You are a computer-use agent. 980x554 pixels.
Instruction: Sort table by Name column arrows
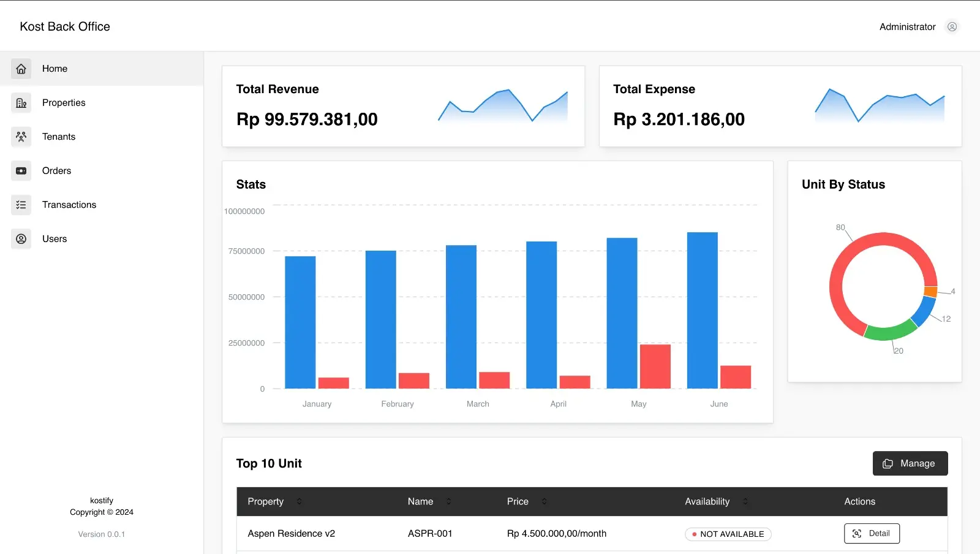[x=448, y=501]
